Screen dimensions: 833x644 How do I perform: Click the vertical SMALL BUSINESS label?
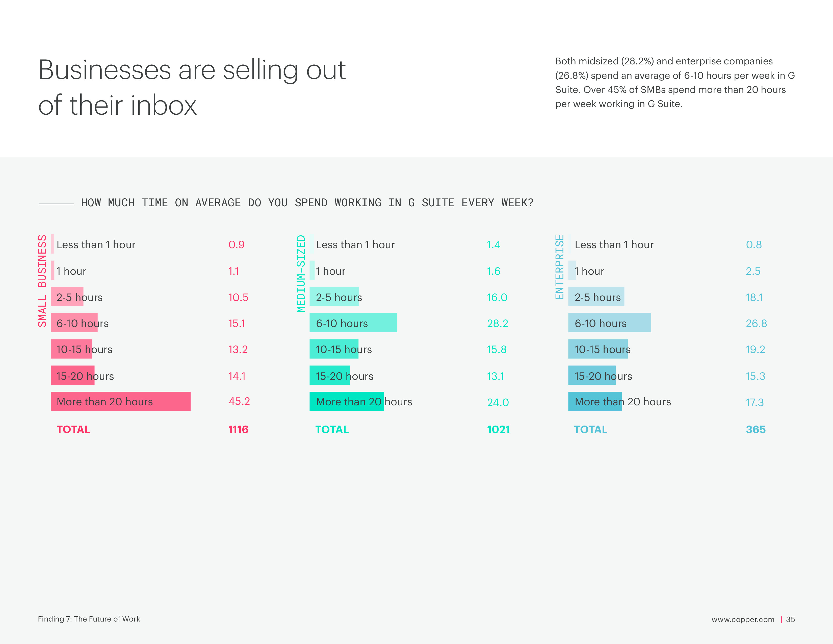[42, 281]
